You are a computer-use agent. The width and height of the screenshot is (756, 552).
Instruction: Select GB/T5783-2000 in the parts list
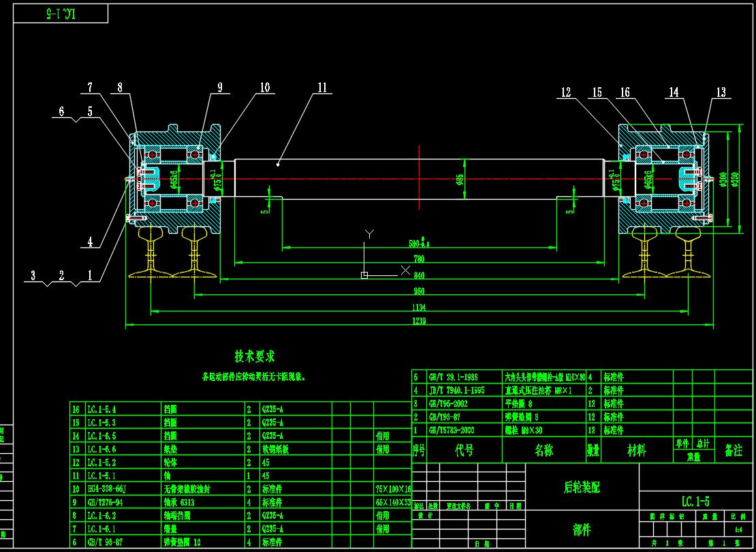[x=452, y=430]
